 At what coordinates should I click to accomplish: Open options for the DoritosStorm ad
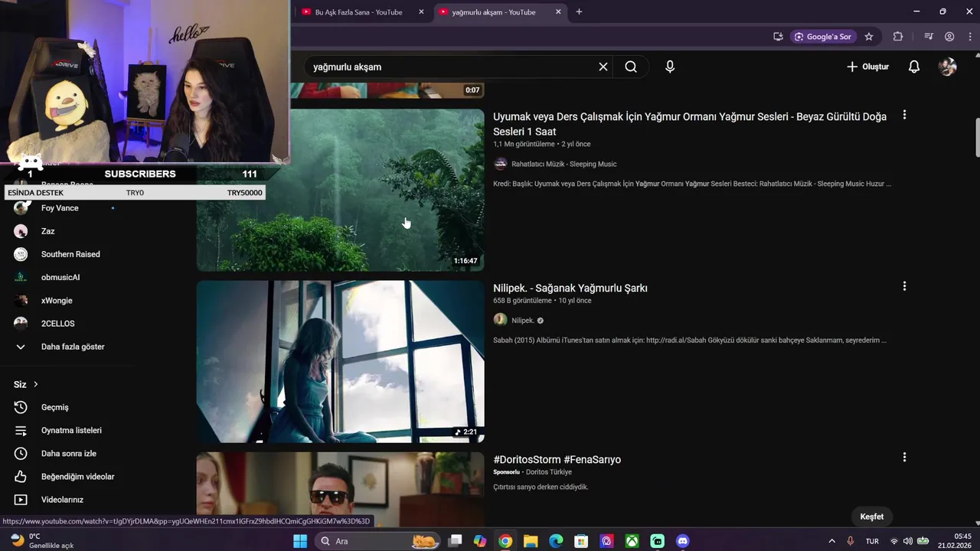click(x=904, y=457)
